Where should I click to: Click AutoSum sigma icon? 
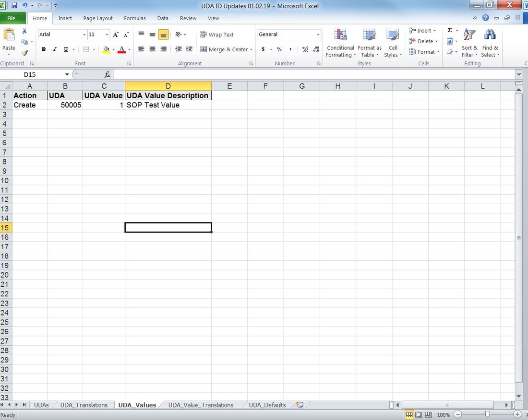point(450,30)
